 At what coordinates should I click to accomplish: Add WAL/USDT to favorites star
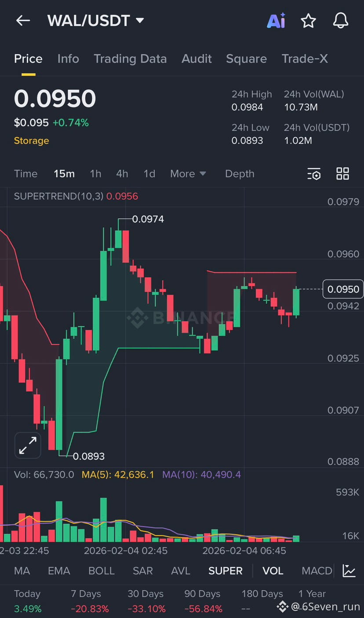pos(308,21)
